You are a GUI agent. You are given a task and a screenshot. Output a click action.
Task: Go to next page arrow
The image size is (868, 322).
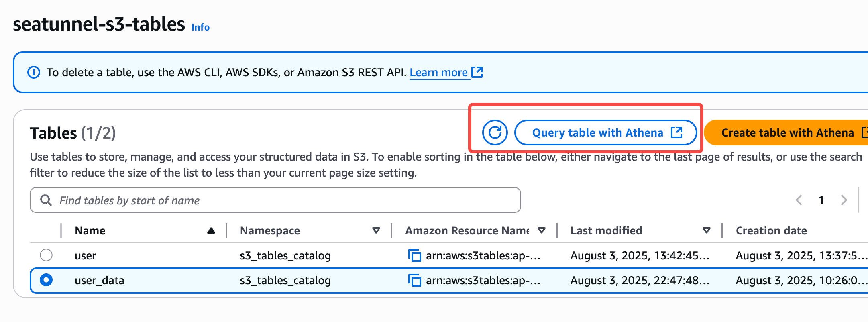(844, 200)
